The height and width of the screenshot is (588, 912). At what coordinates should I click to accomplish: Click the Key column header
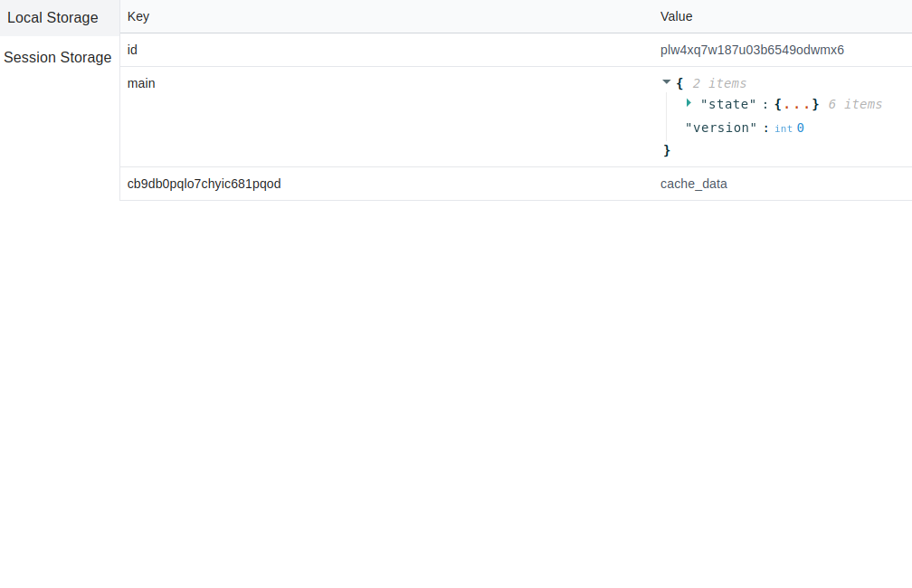pyautogui.click(x=138, y=16)
